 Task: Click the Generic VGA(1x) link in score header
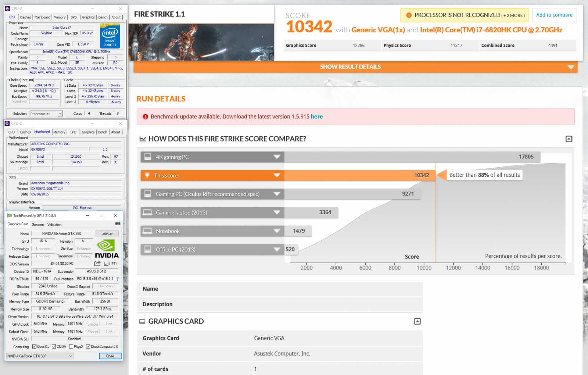[378, 30]
